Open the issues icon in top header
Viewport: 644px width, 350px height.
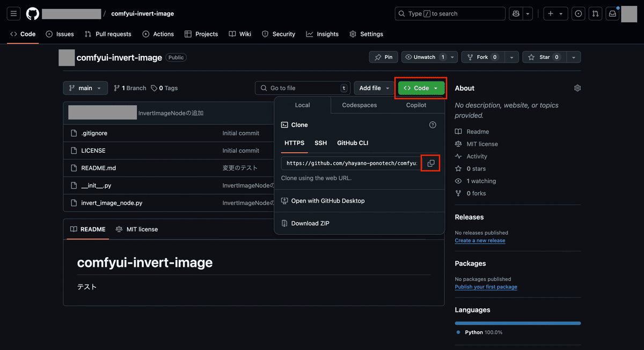579,13
